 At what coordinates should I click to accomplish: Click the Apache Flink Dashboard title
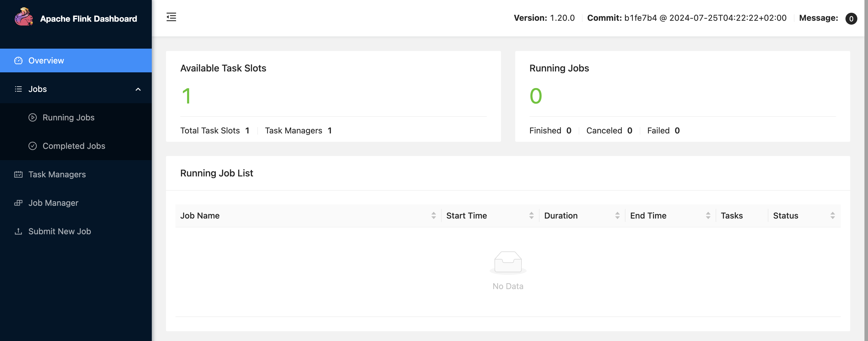[x=88, y=18]
